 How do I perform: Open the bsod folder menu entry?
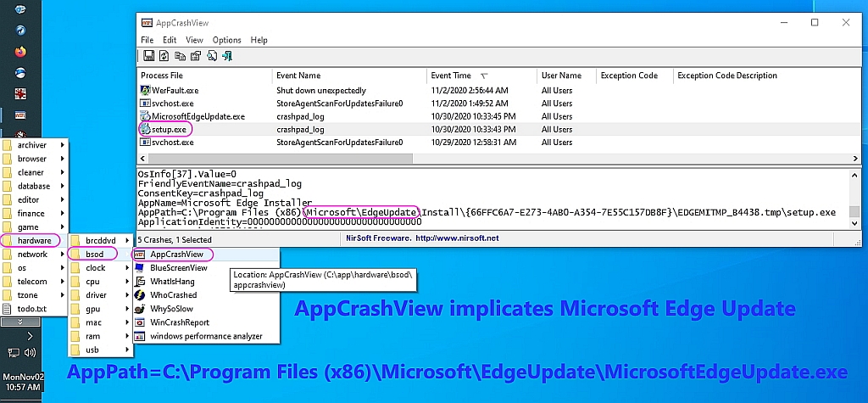click(100, 255)
